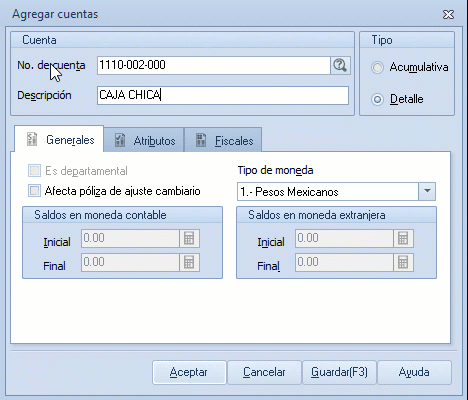Viewport: 468px width, 400px height.
Task: Click the Aceptar button
Action: (189, 372)
